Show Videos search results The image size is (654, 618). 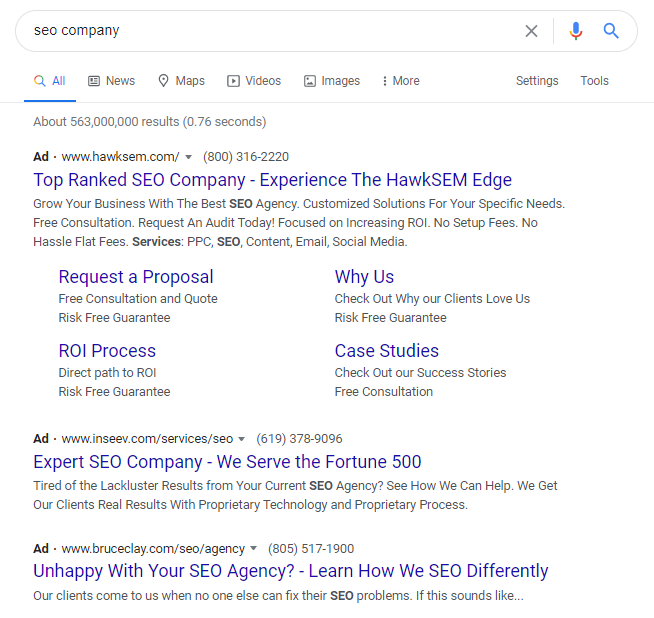tap(254, 81)
